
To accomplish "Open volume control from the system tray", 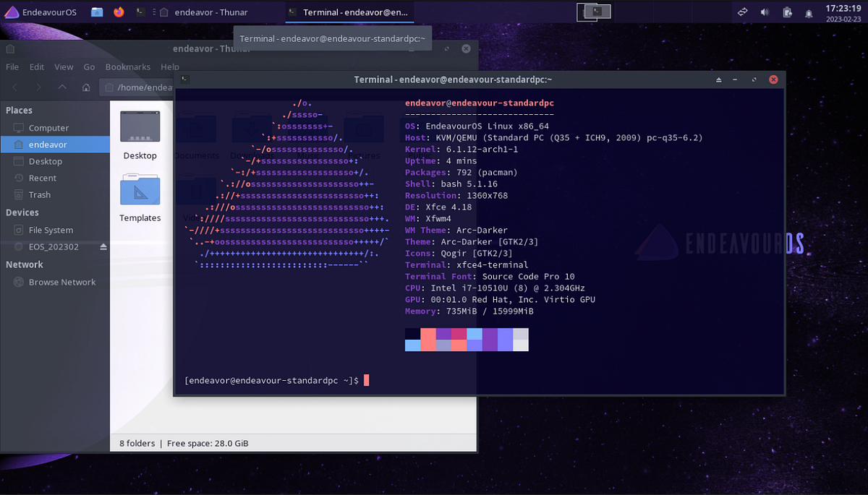I will pos(763,12).
